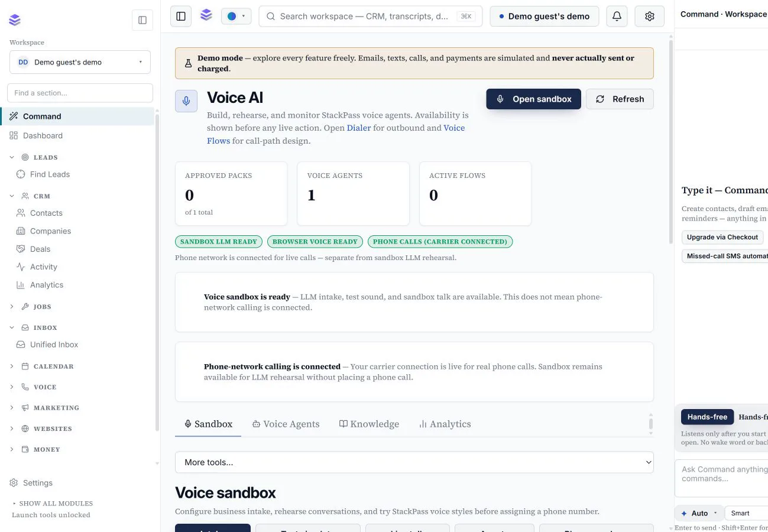Expand the JOBS section
Viewport: 768px width, 532px height.
pyautogui.click(x=12, y=307)
